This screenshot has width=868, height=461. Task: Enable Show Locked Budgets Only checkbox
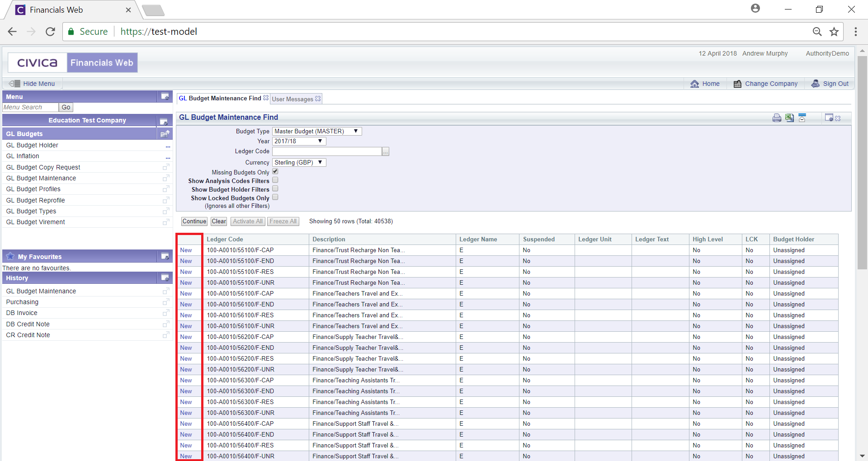click(275, 198)
